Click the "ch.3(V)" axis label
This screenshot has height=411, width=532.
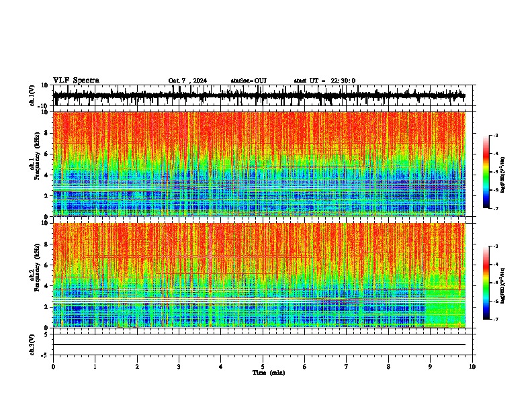tap(32, 345)
